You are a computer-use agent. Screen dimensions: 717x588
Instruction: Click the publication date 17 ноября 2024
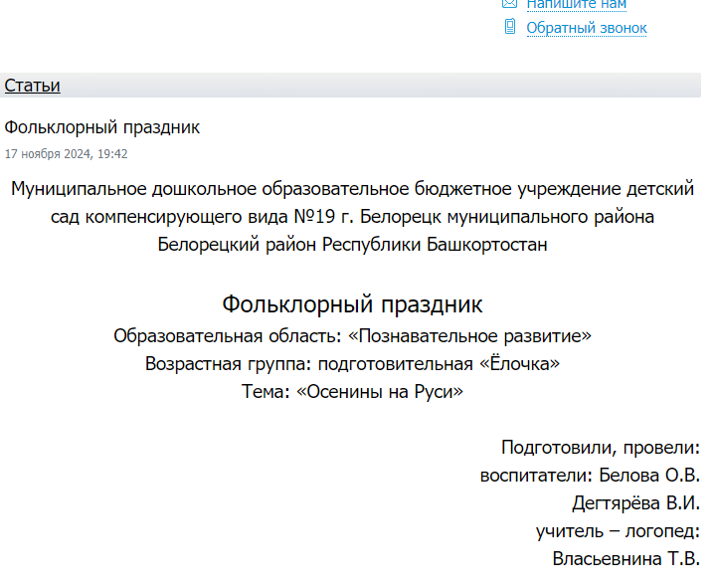(x=66, y=154)
